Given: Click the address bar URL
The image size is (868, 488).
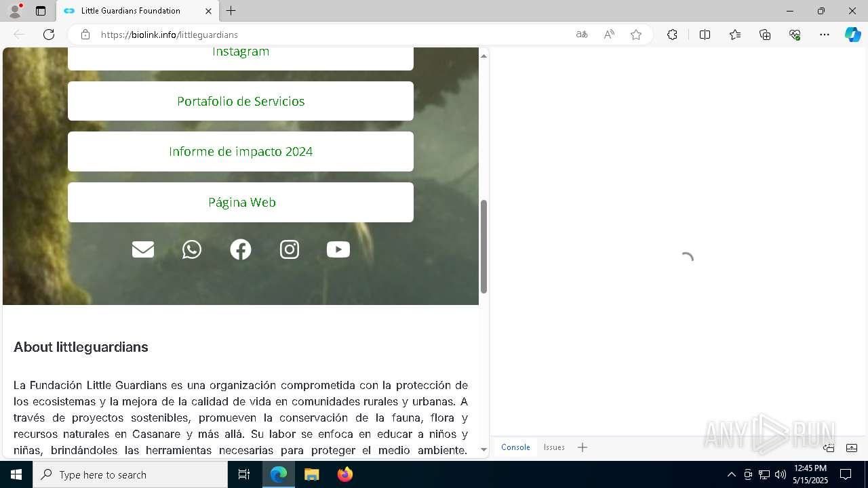Looking at the screenshot, I should tap(170, 35).
